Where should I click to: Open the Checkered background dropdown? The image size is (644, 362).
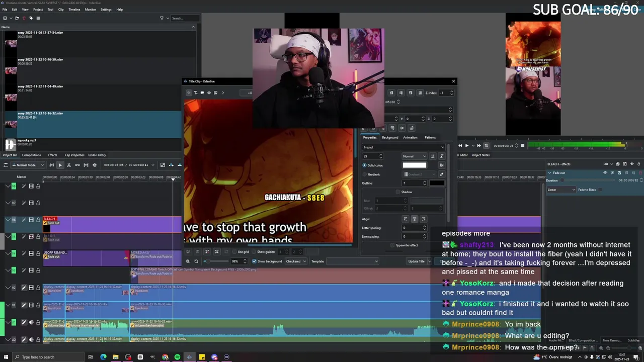click(x=295, y=261)
